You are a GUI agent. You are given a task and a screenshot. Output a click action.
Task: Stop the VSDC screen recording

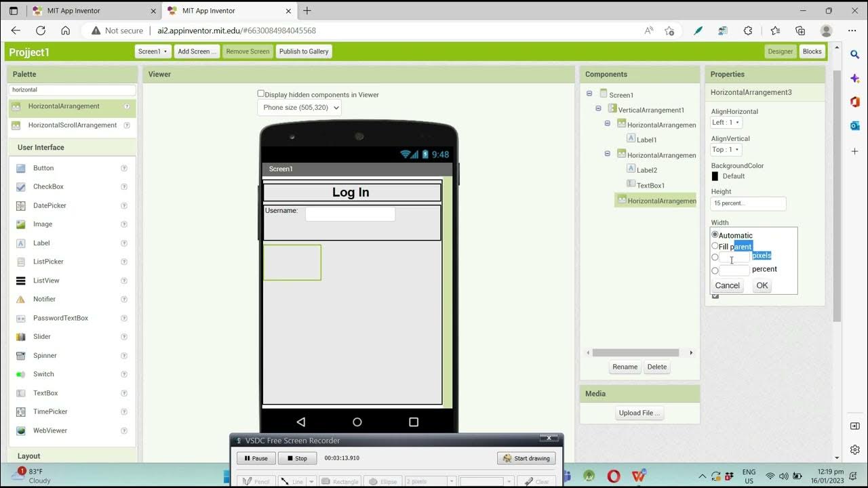point(297,458)
